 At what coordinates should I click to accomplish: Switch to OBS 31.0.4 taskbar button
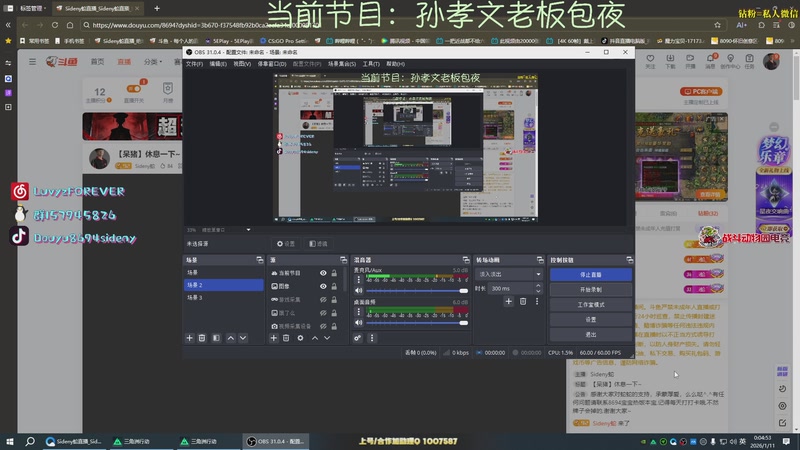point(276,441)
